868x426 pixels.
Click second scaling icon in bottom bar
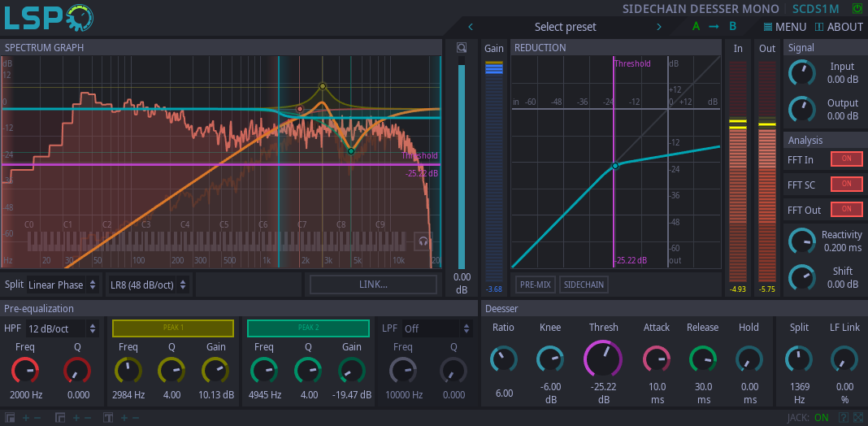tap(60, 417)
